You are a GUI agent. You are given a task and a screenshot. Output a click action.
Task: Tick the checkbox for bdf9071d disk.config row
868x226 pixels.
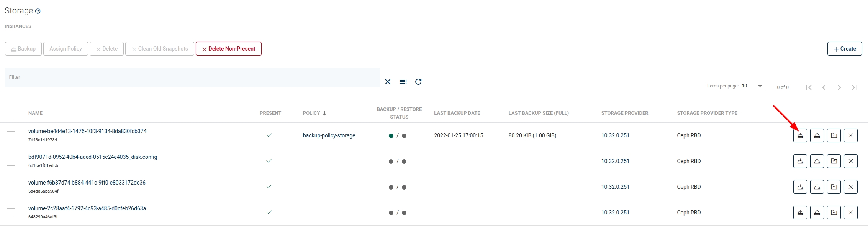click(11, 161)
